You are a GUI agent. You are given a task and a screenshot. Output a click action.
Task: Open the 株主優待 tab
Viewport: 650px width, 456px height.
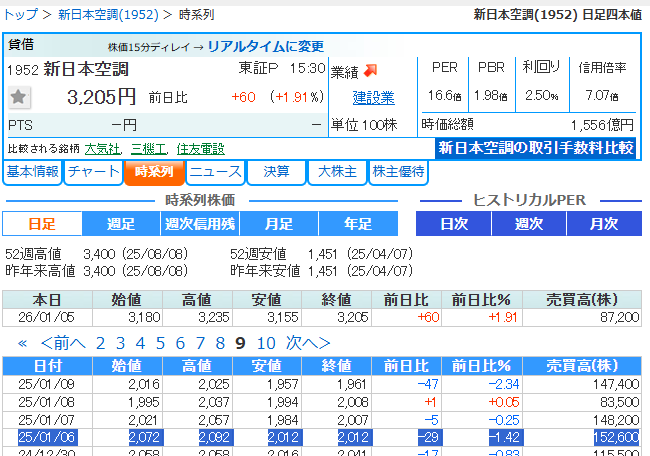(x=399, y=172)
